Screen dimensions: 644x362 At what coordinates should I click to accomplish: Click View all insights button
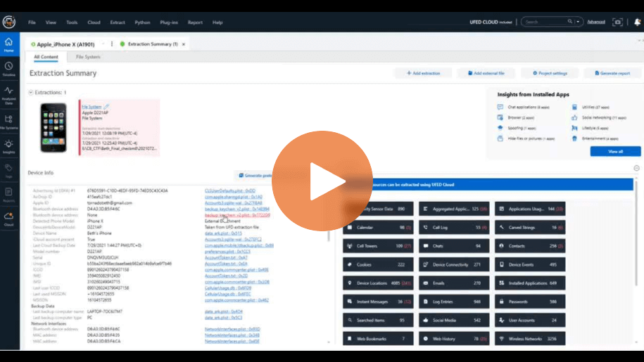click(615, 151)
